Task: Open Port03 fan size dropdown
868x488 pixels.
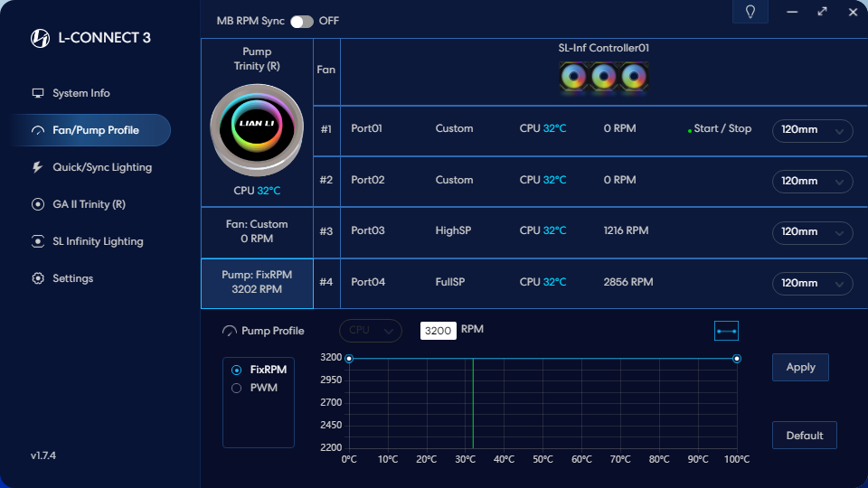Action: 812,232
